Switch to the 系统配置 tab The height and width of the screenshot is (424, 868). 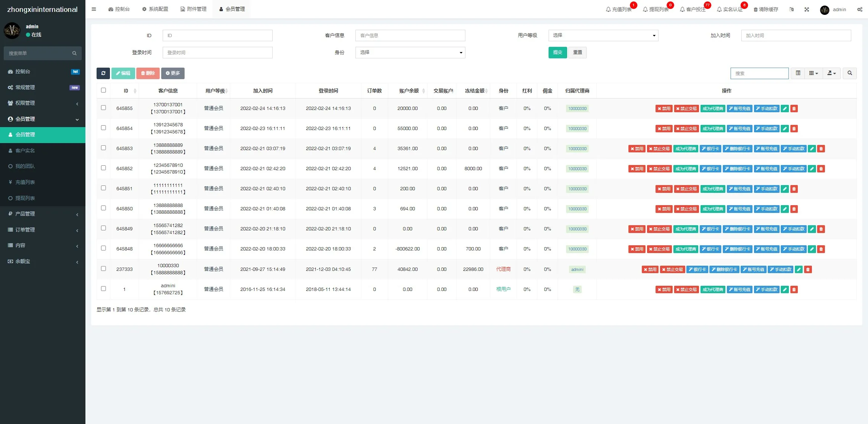(x=155, y=9)
